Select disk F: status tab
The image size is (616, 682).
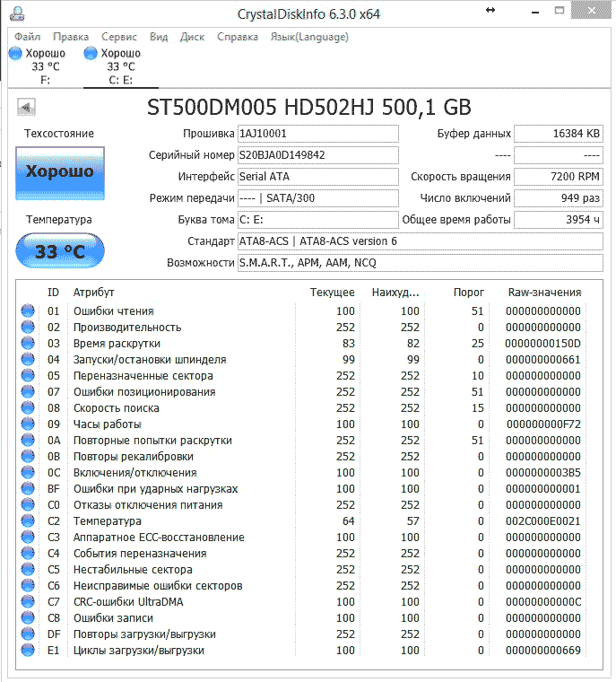click(45, 66)
